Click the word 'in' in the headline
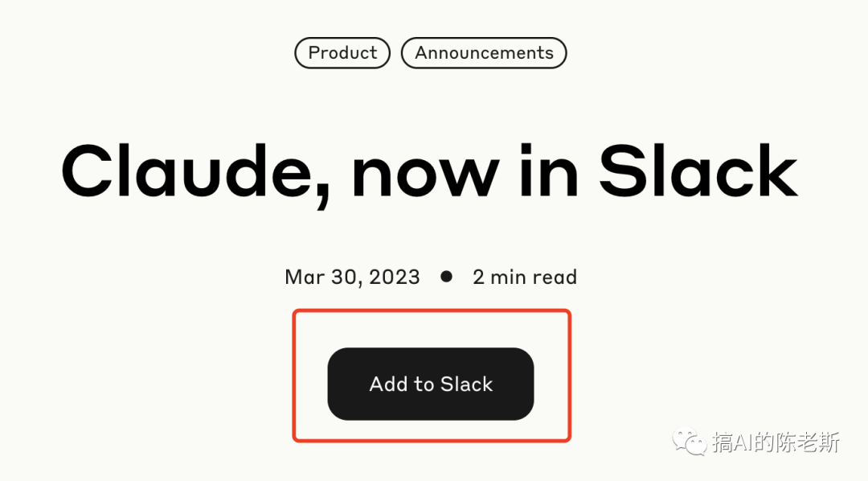The width and height of the screenshot is (868, 481). pos(549,171)
